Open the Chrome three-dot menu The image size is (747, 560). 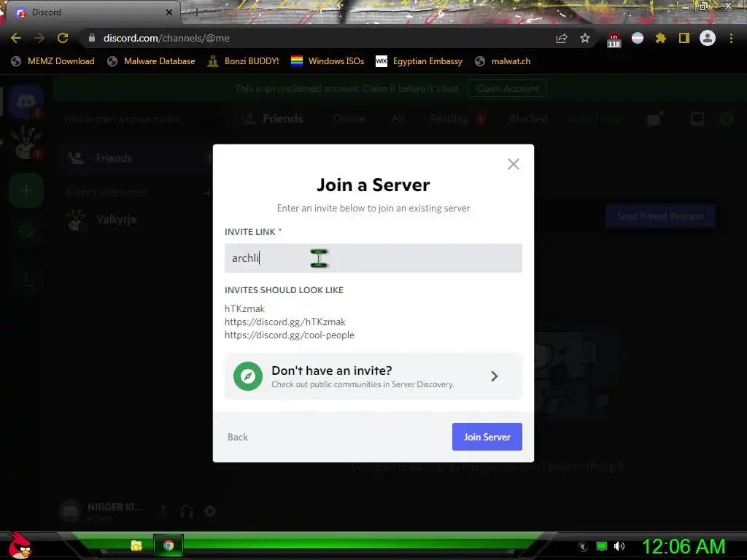click(731, 38)
